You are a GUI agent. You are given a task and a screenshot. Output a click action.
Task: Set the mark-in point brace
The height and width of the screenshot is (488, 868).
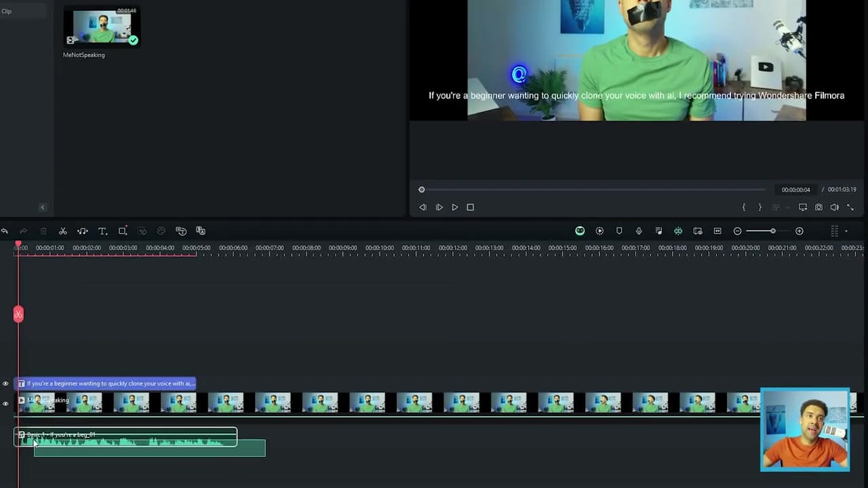pos(744,207)
